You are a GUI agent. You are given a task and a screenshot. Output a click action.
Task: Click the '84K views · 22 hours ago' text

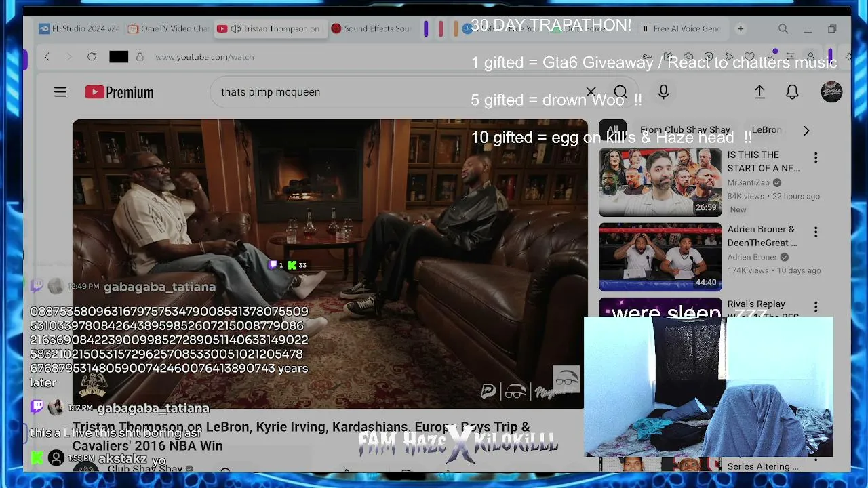pos(774,197)
